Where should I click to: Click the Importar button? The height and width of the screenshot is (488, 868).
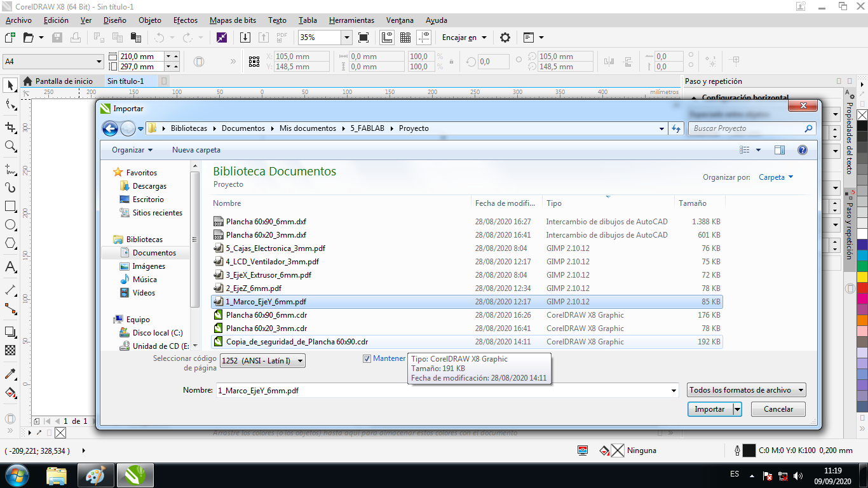click(x=710, y=409)
